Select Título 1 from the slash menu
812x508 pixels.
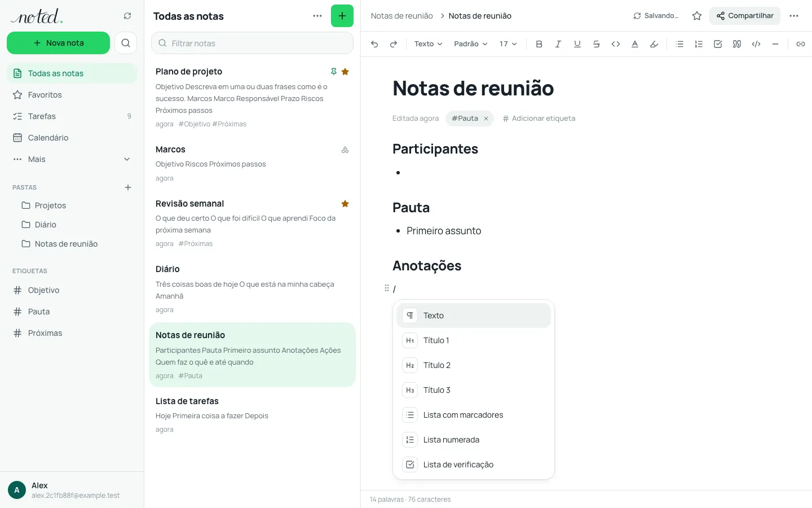point(474,340)
